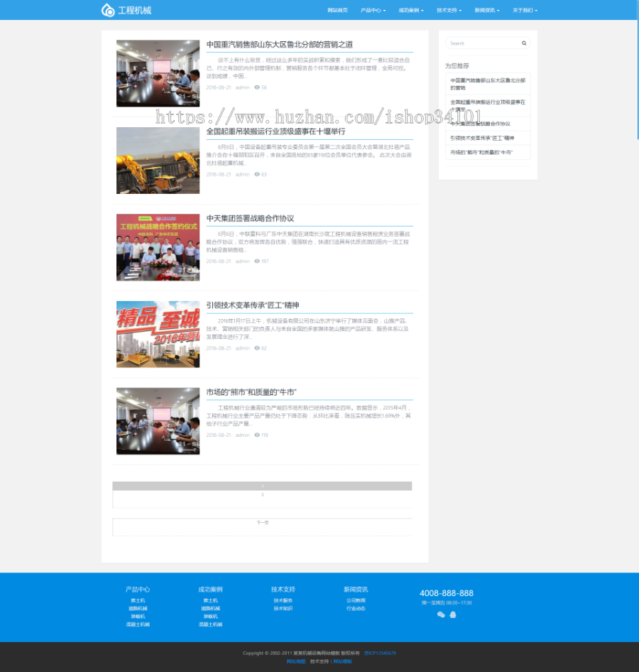
Task: Click date 2016-08-21 of 中天集团 article
Action: click(219, 261)
